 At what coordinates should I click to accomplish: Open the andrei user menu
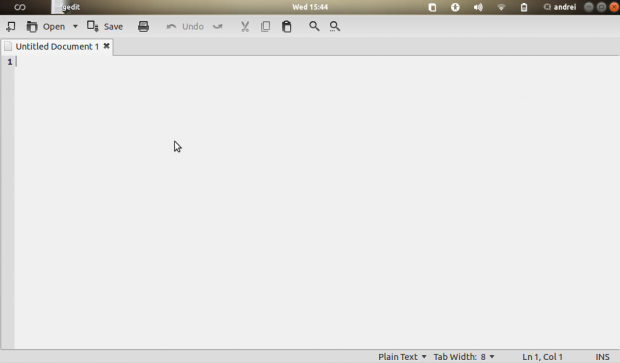[560, 7]
